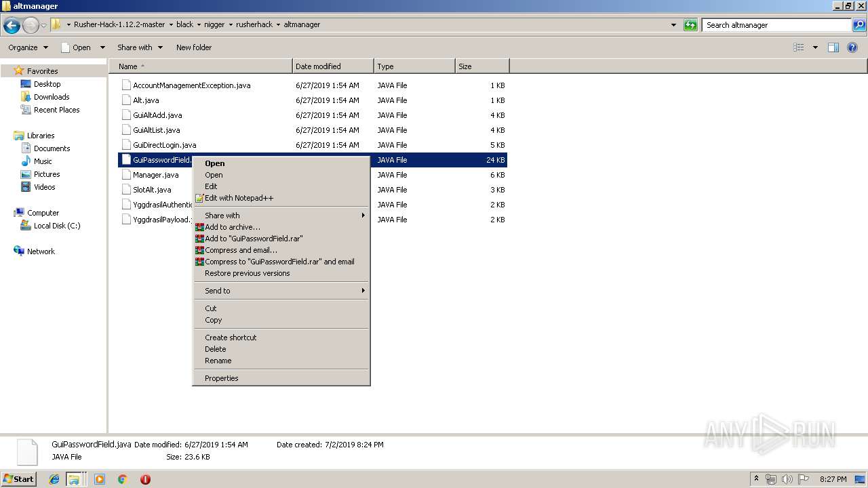Open Recent Places in Favorites
Viewport: 868px width, 488px height.
pyautogui.click(x=56, y=110)
